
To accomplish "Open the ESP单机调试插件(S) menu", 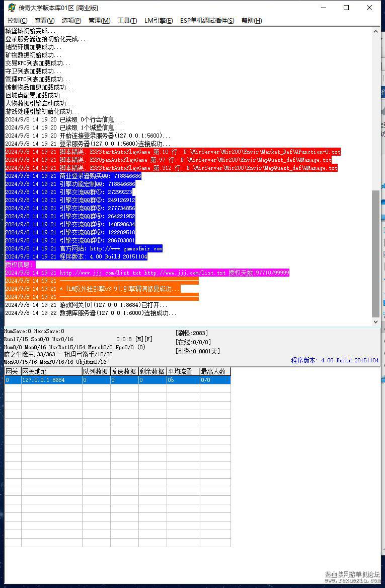I will coord(207,21).
